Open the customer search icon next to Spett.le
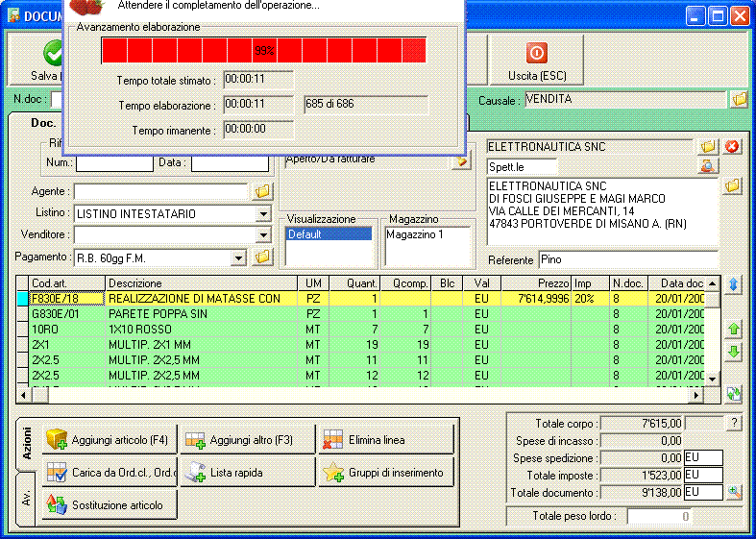Image resolution: width=756 pixels, height=539 pixels. [x=707, y=166]
